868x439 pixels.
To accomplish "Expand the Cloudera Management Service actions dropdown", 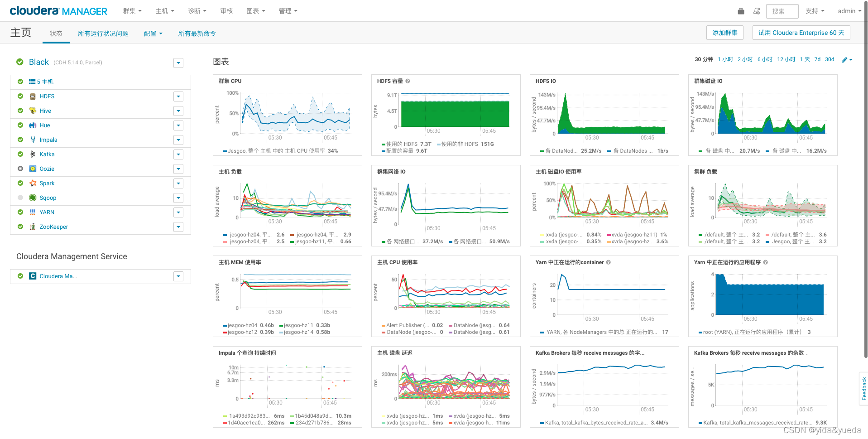I will tap(178, 276).
